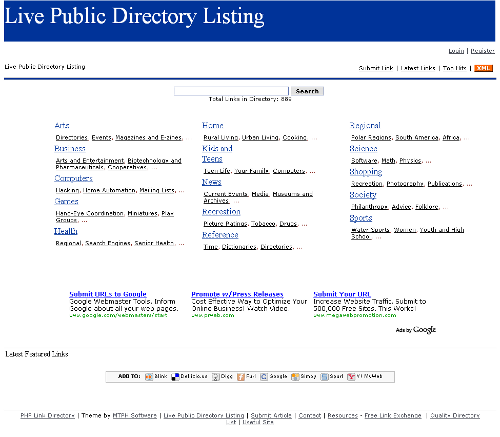
Task: Open Tobacco under Recreation
Action: 263,223
